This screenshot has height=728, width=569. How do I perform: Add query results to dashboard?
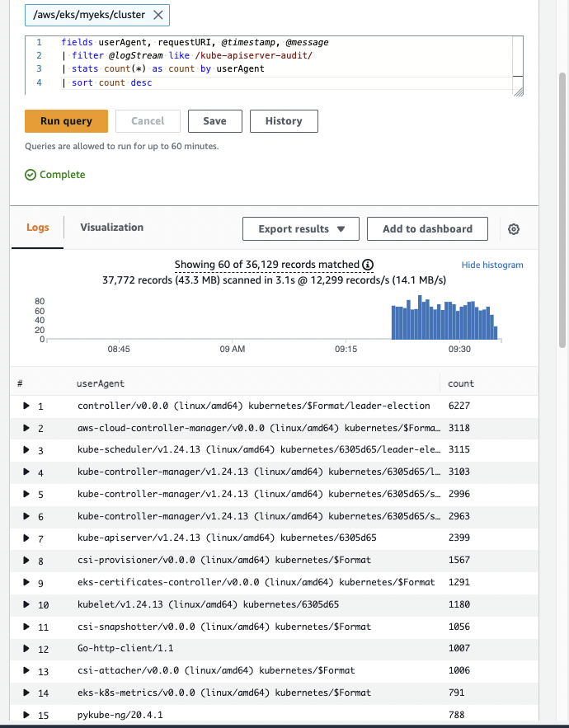click(x=427, y=229)
